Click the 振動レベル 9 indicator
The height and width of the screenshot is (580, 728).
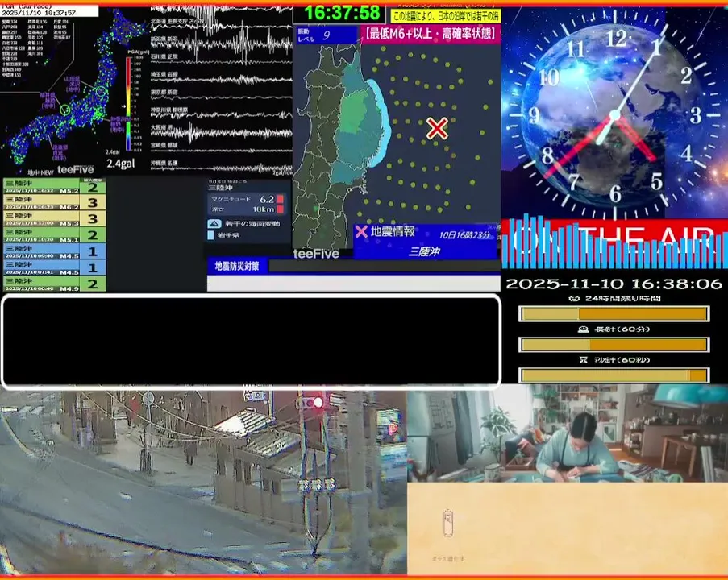coord(327,35)
